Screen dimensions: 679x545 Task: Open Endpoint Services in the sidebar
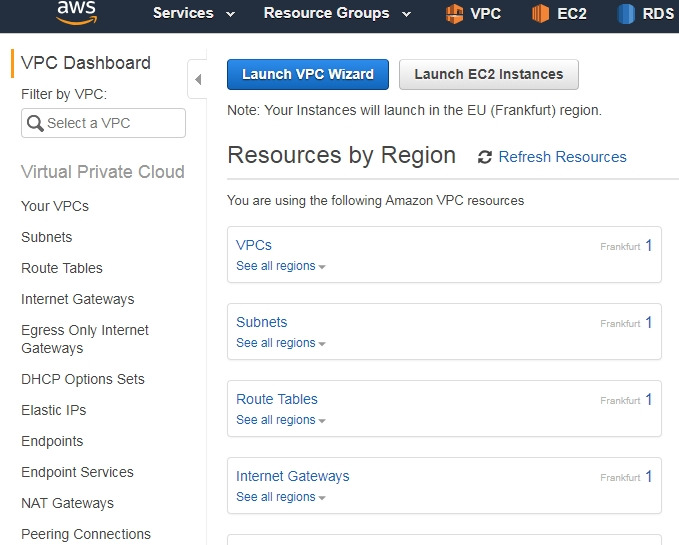pyautogui.click(x=78, y=472)
